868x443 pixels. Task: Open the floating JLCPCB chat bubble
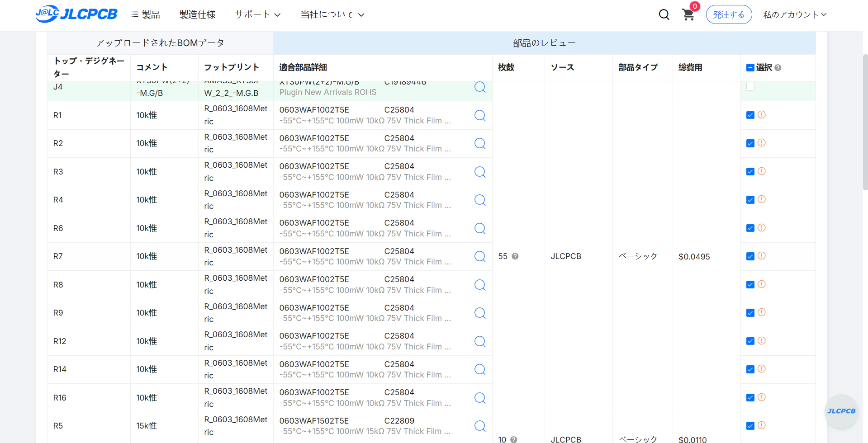[x=841, y=411]
